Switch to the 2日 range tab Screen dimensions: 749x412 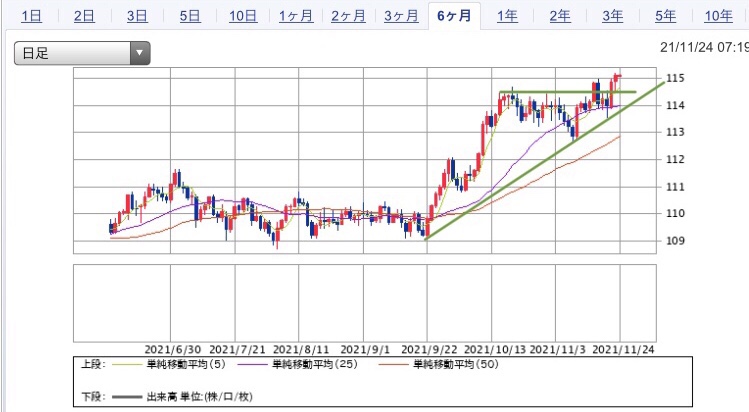[84, 16]
